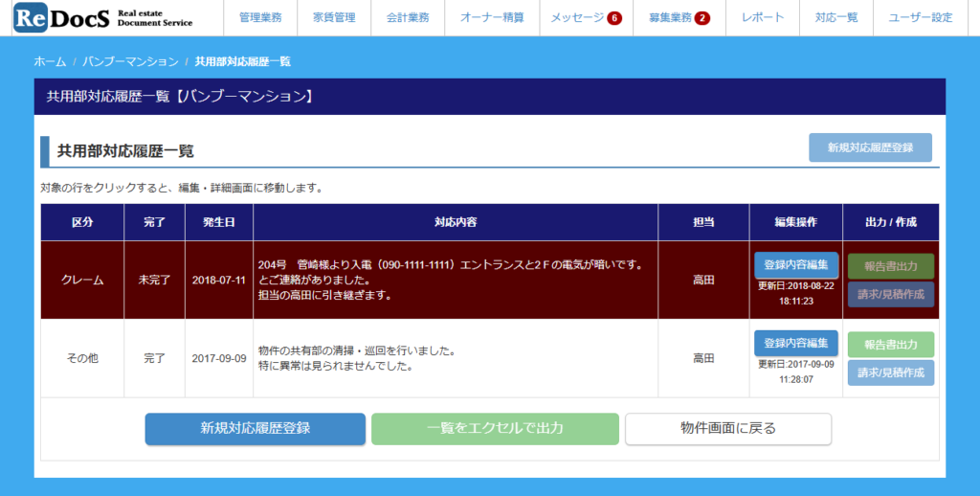Click top-right 新規対応履歴登録 button
The width and height of the screenshot is (980, 496).
pos(870,148)
